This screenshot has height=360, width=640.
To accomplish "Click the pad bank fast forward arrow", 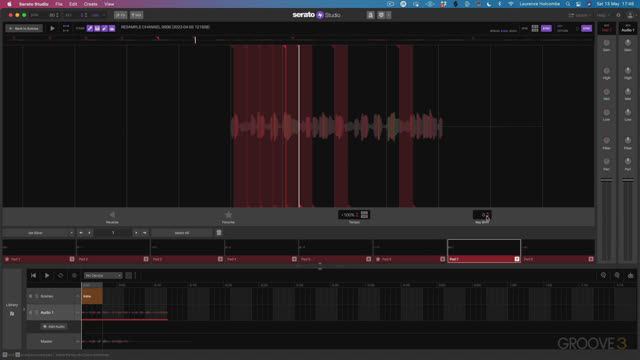I will (x=144, y=233).
